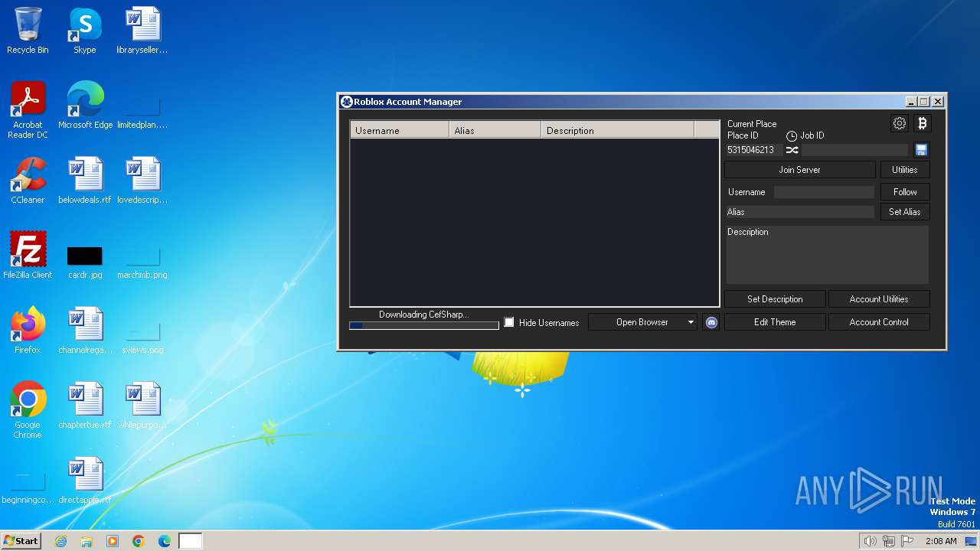Image resolution: width=980 pixels, height=551 pixels.
Task: Click the clock icon beside Job ID
Action: tap(792, 136)
